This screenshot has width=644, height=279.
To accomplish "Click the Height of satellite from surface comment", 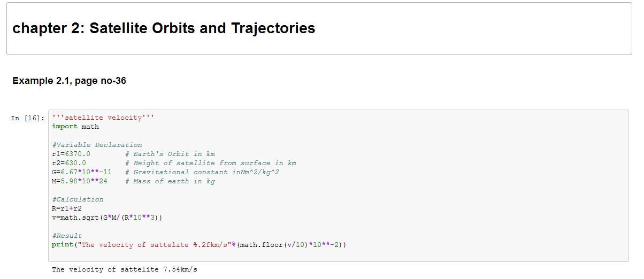I will click(x=211, y=163).
